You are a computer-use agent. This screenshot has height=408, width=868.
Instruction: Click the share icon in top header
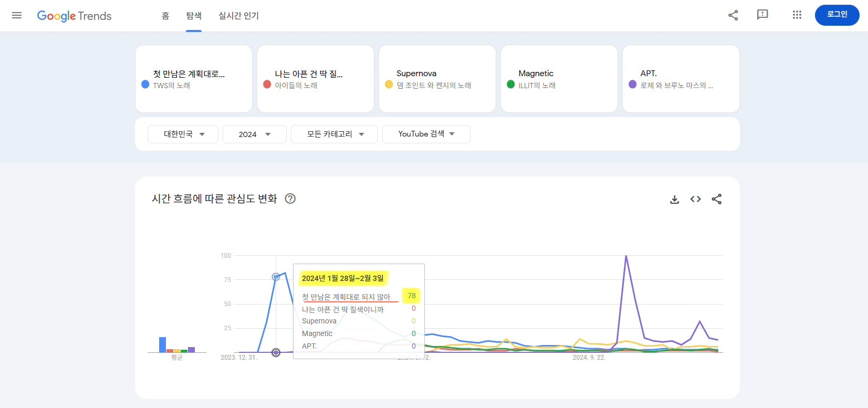[733, 15]
